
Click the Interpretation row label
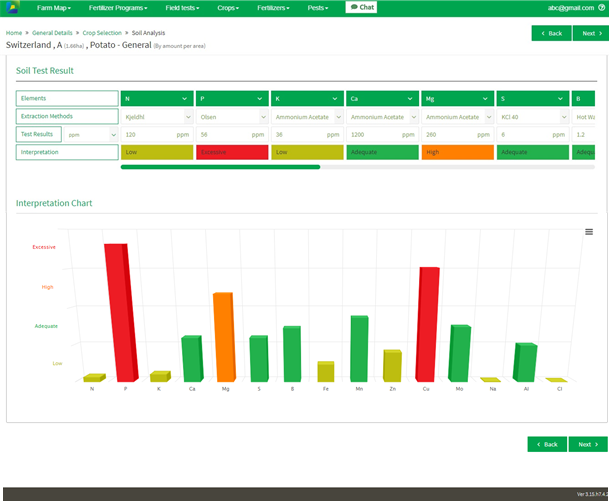point(67,152)
